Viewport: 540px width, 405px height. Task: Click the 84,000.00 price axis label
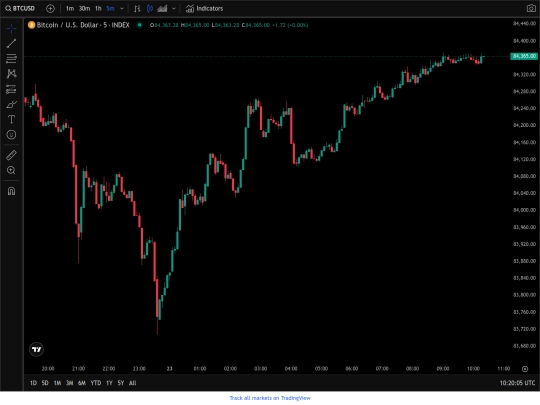(524, 210)
